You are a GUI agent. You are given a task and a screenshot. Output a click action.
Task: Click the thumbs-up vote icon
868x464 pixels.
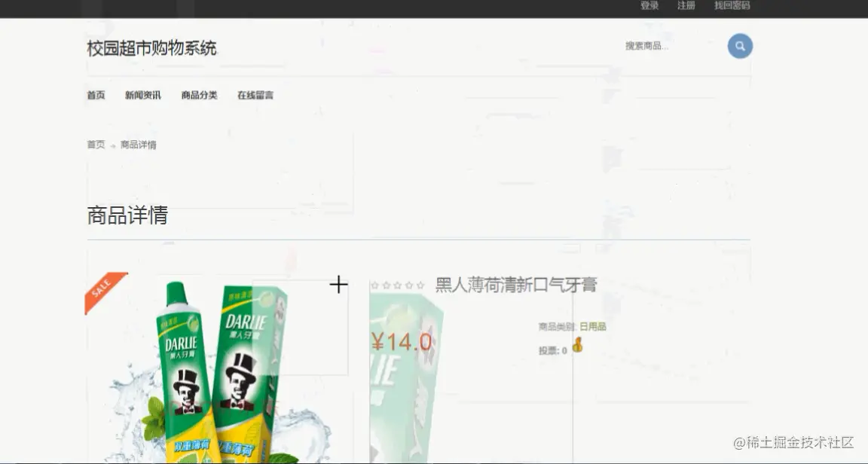point(577,345)
